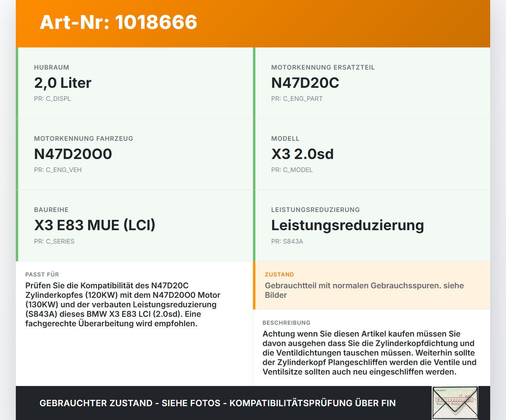Click the MOTORKENNUNG FAHRZEUG N47D20O0 card

[x=134, y=154]
